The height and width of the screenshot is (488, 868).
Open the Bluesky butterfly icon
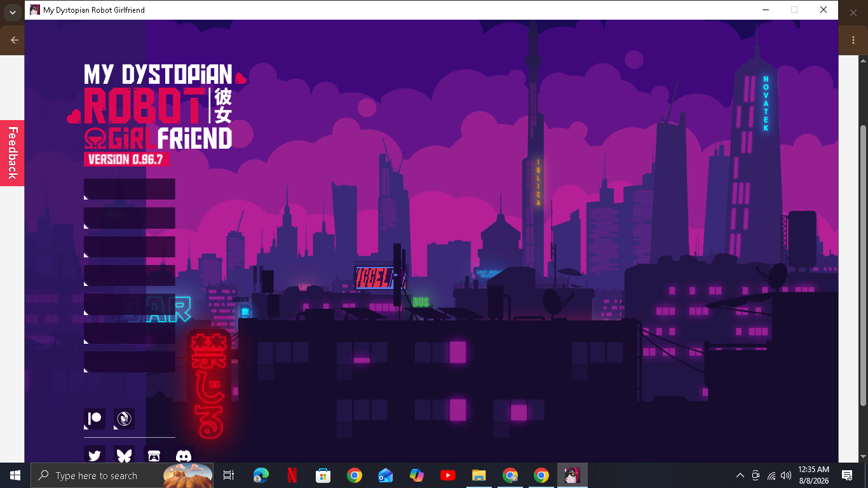click(124, 456)
